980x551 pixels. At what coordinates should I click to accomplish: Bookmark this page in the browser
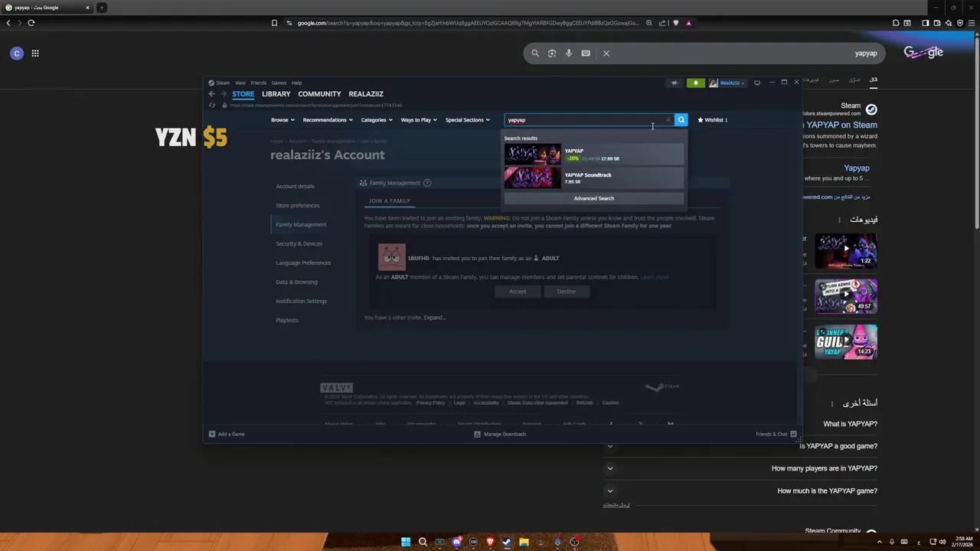pos(274,23)
